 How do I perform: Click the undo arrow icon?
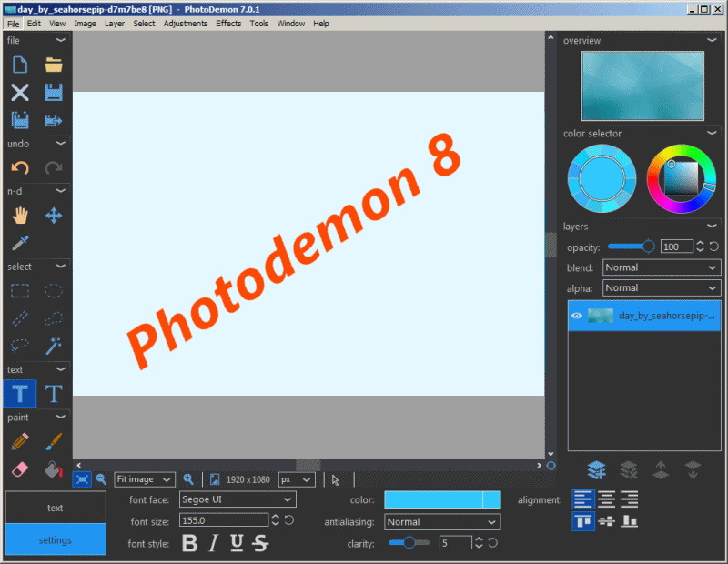point(20,167)
